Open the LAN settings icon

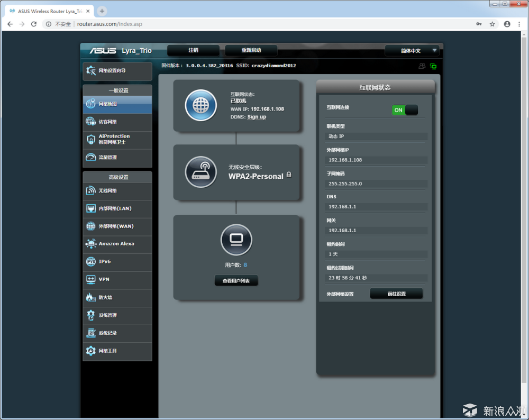point(90,208)
